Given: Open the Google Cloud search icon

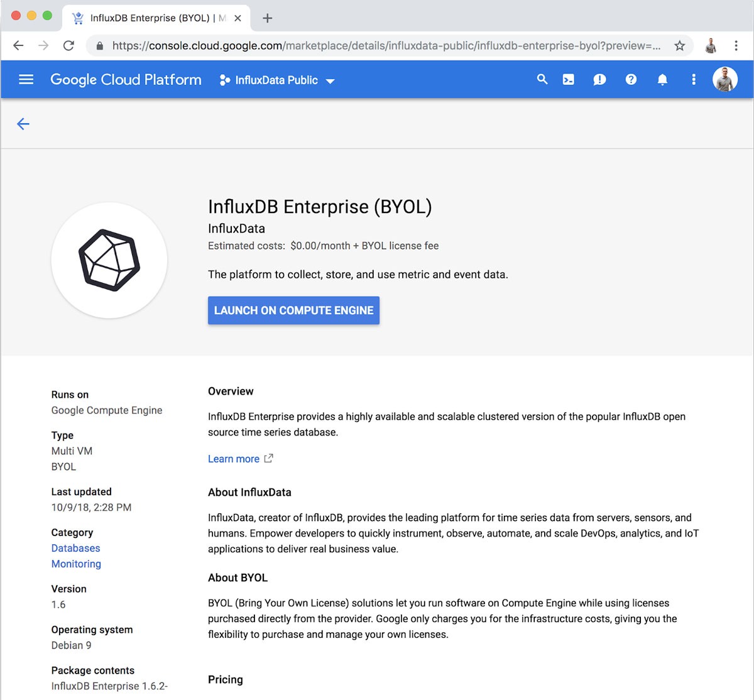Looking at the screenshot, I should (542, 79).
